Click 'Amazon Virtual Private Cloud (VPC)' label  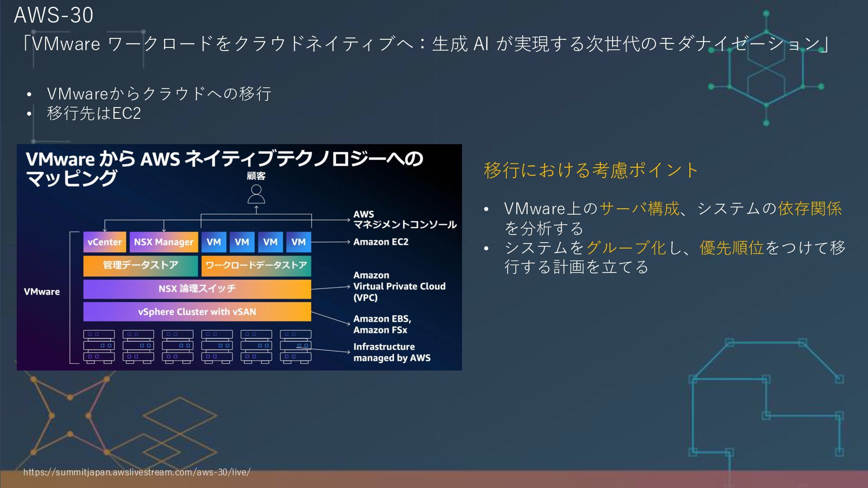[x=400, y=286]
